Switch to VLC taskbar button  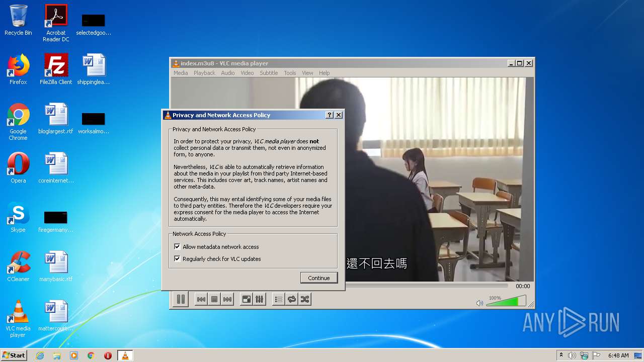(125, 355)
